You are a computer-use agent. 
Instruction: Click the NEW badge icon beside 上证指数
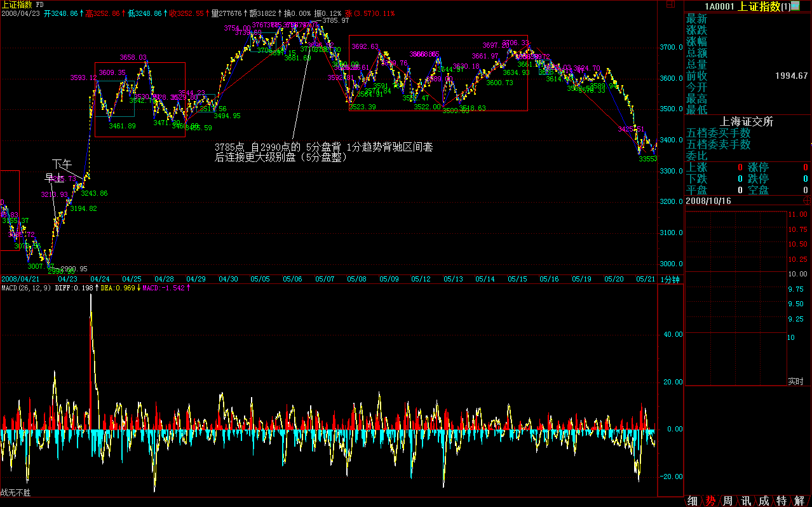tap(795, 6)
